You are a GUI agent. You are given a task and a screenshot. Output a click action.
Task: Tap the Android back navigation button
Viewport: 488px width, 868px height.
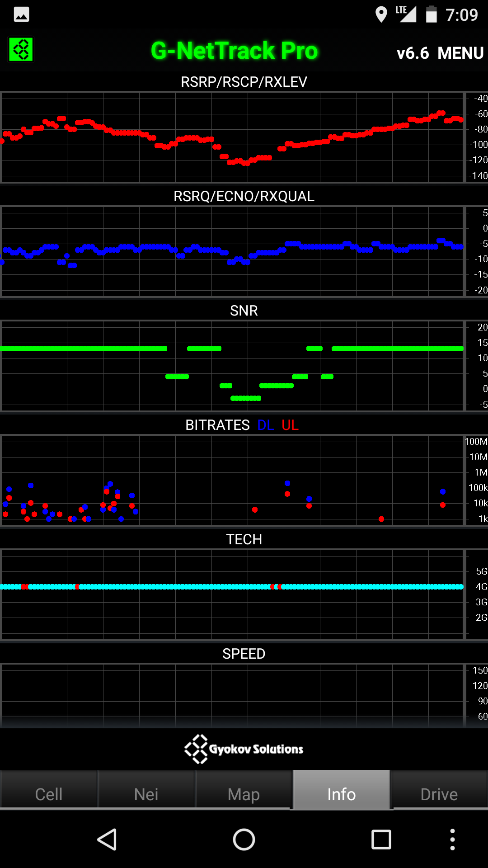click(108, 840)
